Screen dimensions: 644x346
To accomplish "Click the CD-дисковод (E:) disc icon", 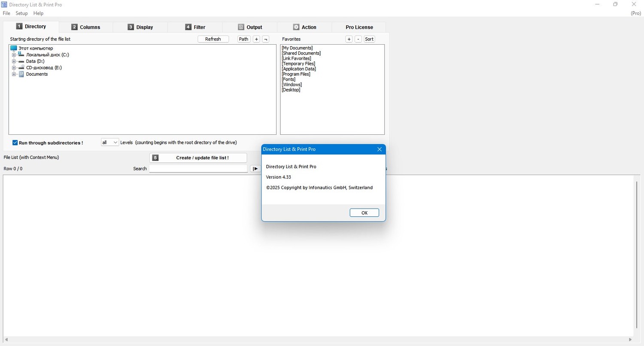I will pyautogui.click(x=21, y=67).
